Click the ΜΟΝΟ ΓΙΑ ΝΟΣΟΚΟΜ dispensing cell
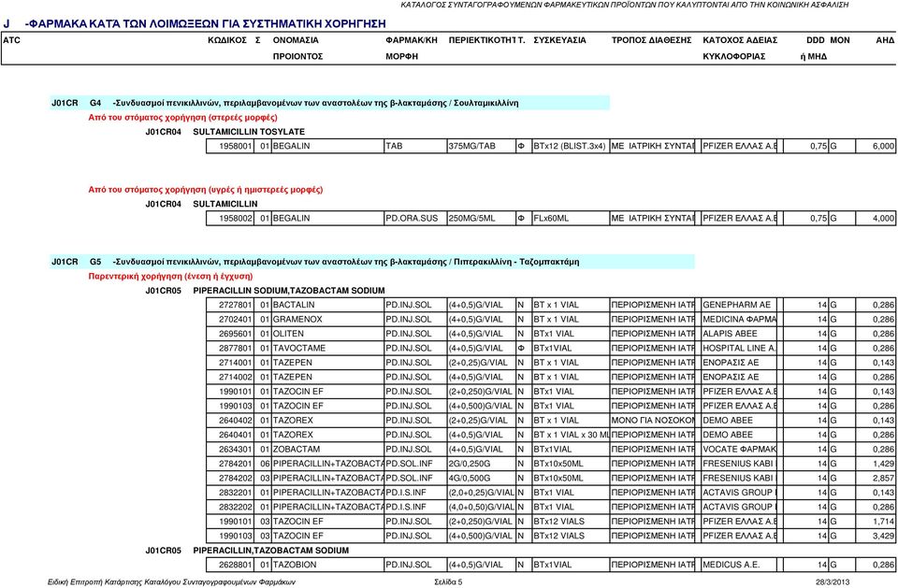The image size is (898, 588). tap(652, 421)
